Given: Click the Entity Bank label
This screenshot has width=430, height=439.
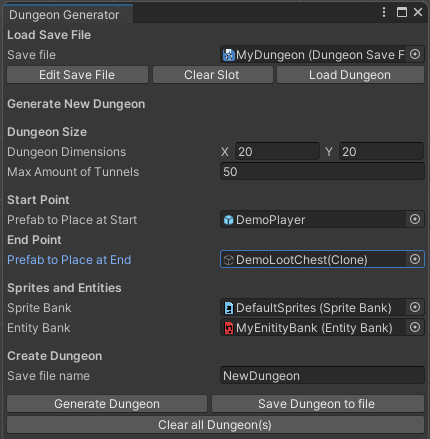Looking at the screenshot, I should (x=39, y=328).
